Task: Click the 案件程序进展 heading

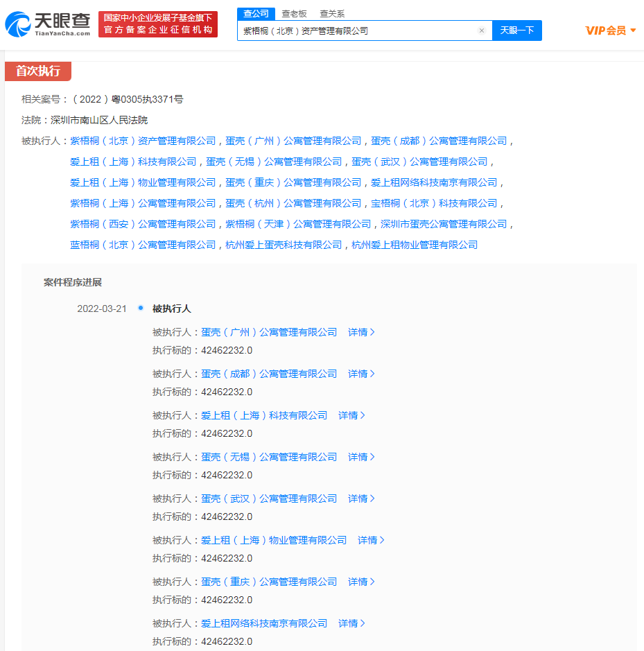Action: 73,282
